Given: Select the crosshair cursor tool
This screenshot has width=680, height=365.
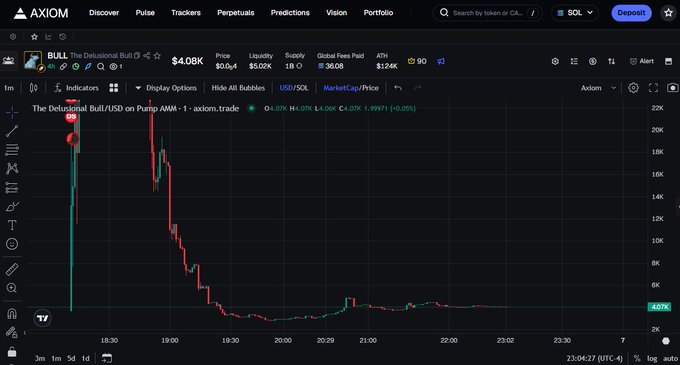Looking at the screenshot, I should click(12, 112).
